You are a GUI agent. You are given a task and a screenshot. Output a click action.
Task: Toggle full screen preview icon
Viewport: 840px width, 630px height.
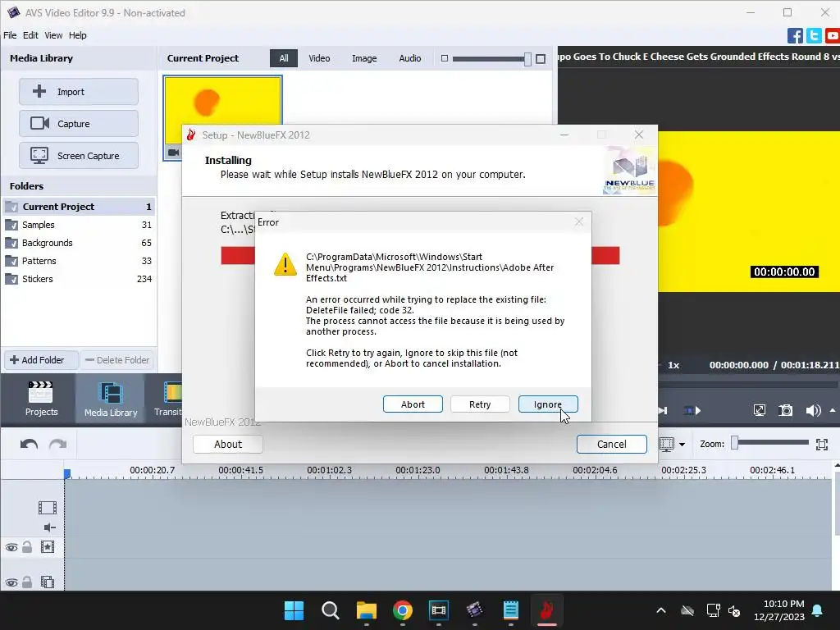[759, 410]
